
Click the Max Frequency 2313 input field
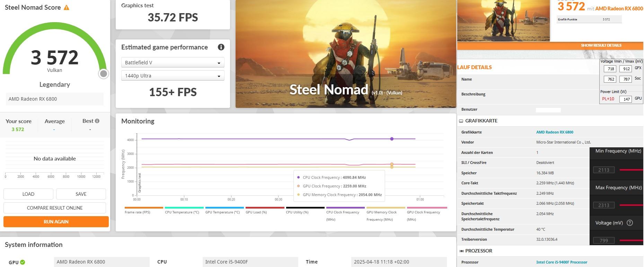click(604, 205)
